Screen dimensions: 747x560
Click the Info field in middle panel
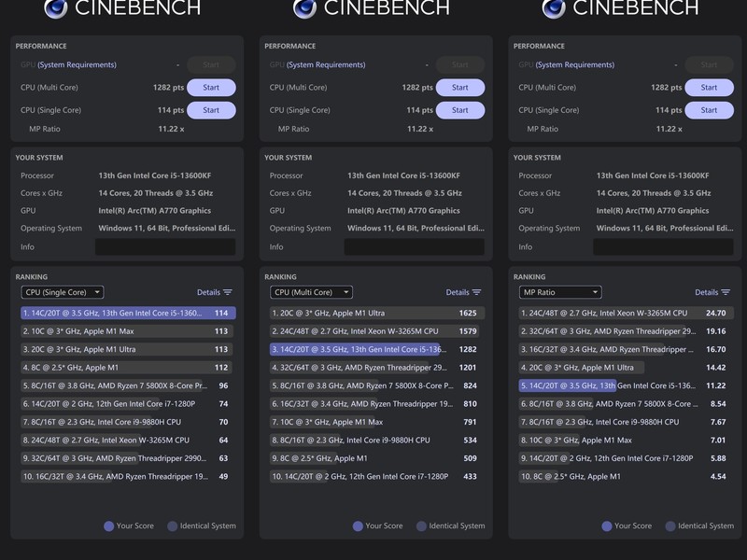click(415, 246)
